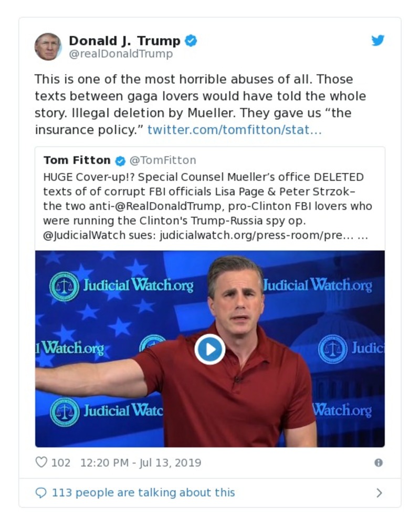Click the speech bubble reply icon

click(x=41, y=492)
